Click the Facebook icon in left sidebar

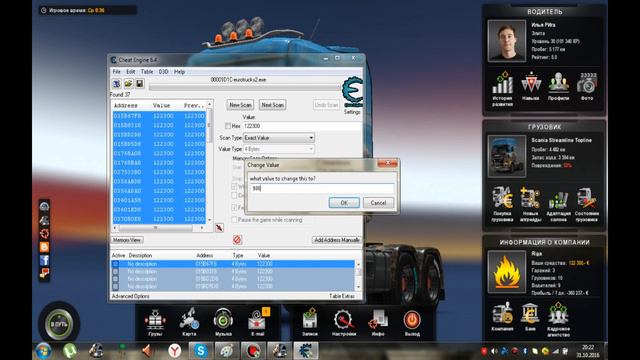pos(44,260)
